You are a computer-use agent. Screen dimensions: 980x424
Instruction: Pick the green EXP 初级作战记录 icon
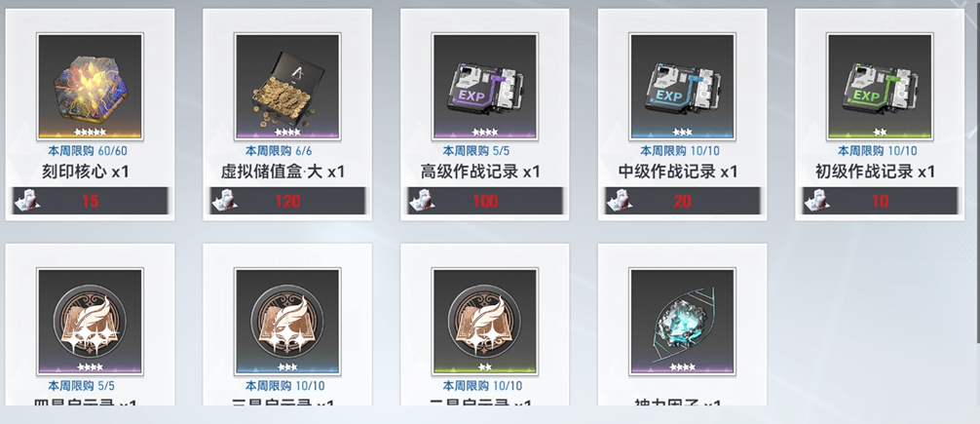click(880, 87)
